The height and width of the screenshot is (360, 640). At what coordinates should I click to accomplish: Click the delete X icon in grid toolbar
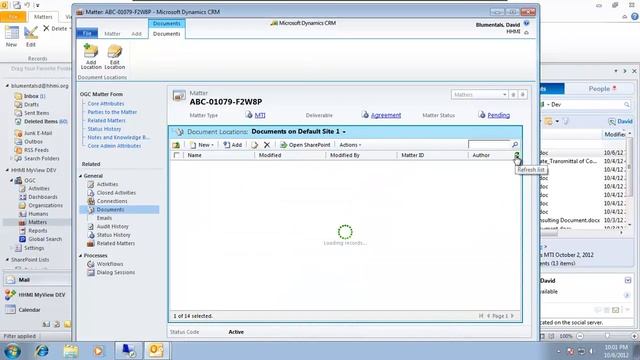pyautogui.click(x=267, y=145)
